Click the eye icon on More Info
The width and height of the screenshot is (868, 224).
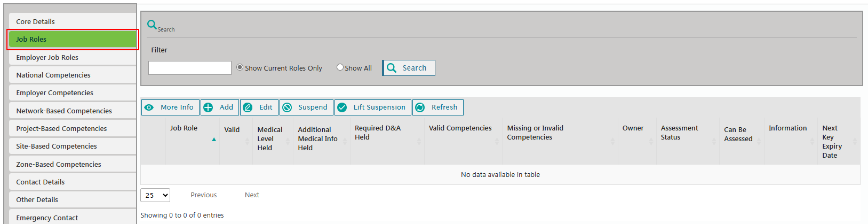[149, 107]
